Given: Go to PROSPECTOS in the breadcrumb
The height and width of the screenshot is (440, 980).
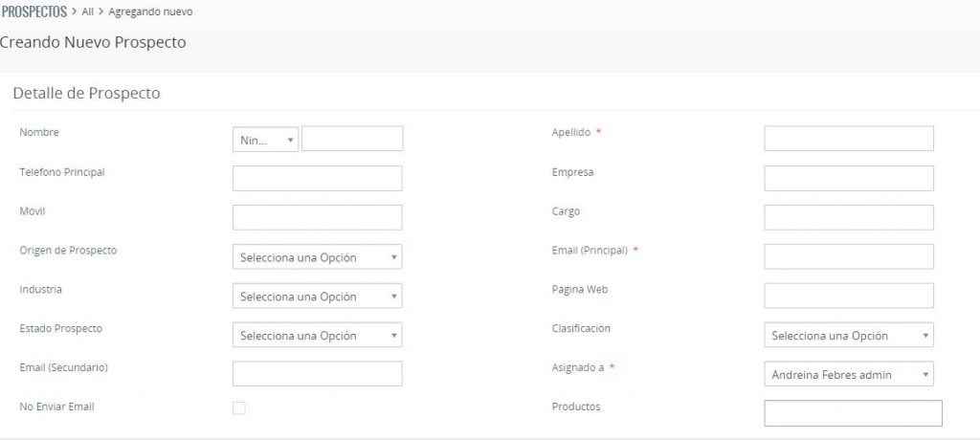Looking at the screenshot, I should coord(33,11).
